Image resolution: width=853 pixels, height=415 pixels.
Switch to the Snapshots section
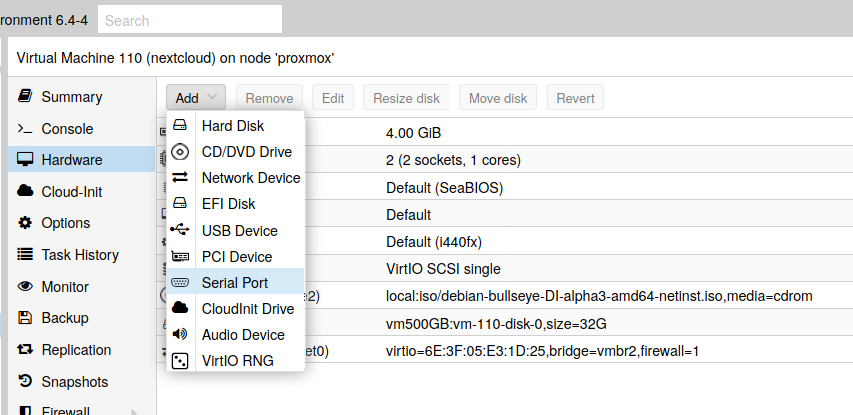(x=74, y=381)
